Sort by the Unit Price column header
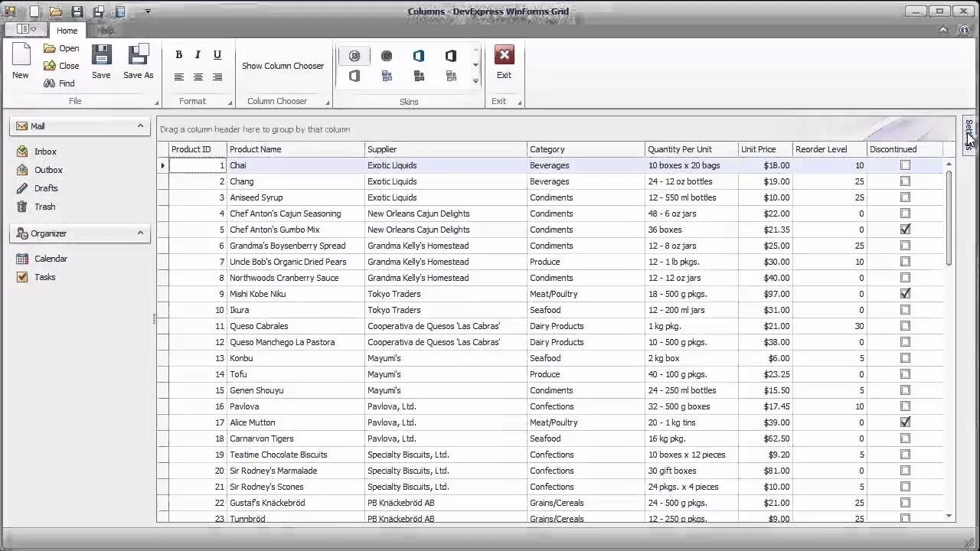Viewport: 980px width, 551px height. [765, 149]
